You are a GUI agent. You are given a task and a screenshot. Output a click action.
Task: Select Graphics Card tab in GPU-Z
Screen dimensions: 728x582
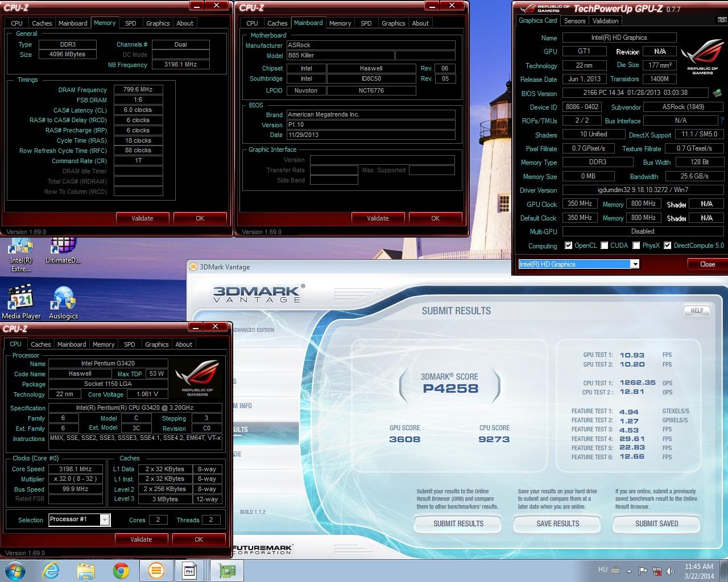tap(538, 20)
